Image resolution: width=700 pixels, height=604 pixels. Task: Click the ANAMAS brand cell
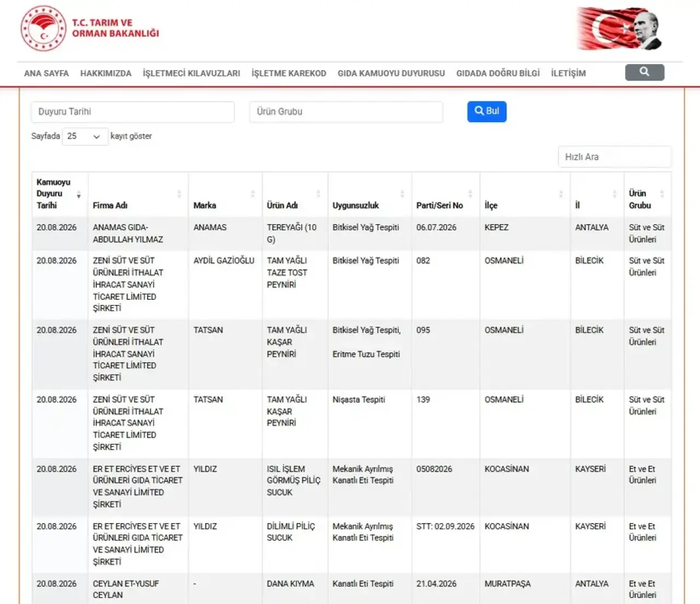point(225,234)
